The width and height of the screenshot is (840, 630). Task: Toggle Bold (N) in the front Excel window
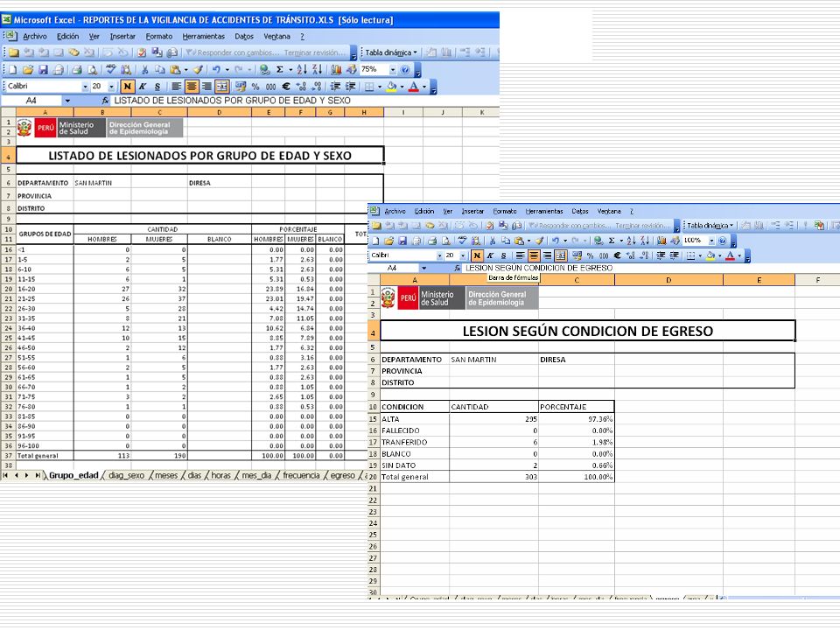478,255
